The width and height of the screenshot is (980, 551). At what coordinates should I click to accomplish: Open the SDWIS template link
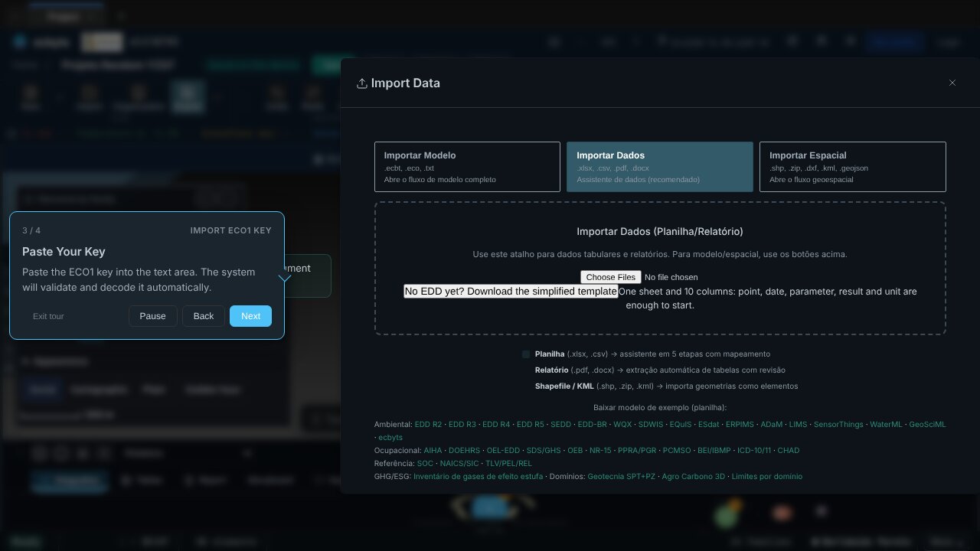[651, 424]
